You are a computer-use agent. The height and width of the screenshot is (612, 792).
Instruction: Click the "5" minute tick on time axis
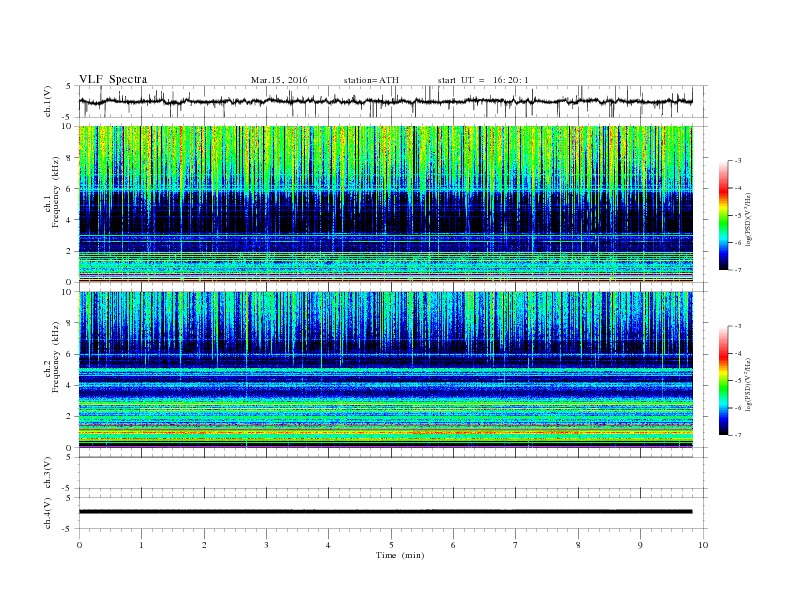click(x=391, y=545)
